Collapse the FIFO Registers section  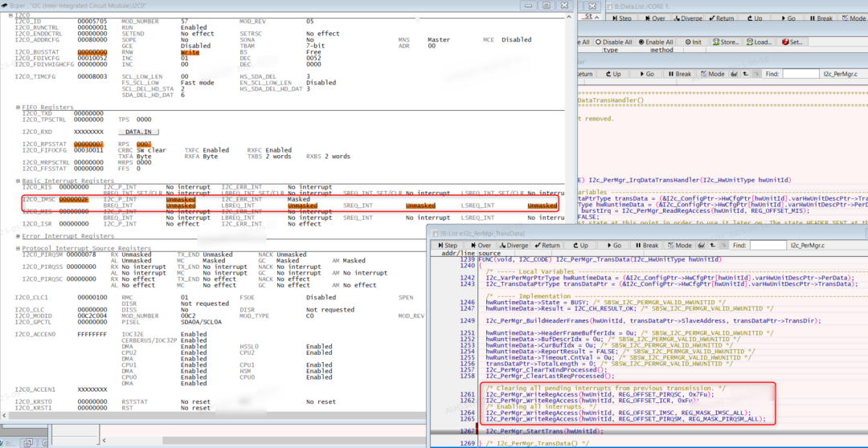(x=17, y=108)
